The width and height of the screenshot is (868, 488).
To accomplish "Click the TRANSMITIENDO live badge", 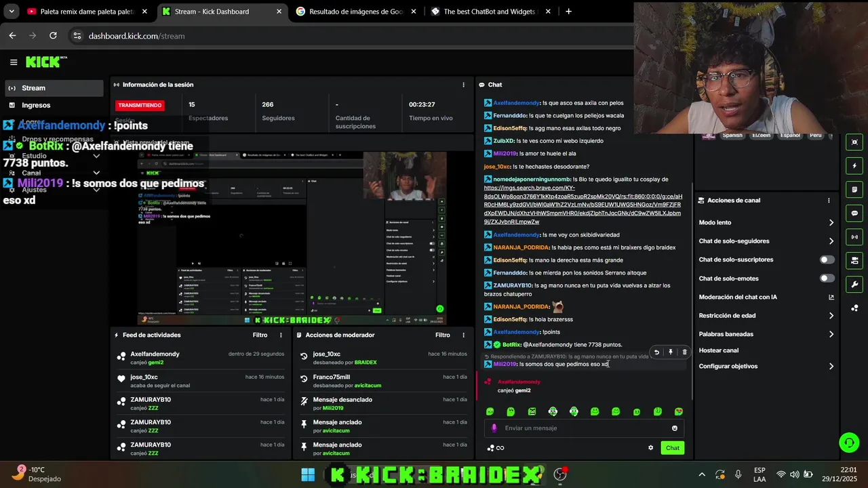I will point(140,106).
